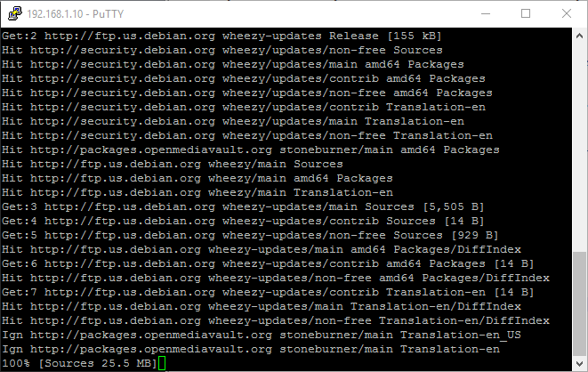
Task: Click the 'Get:5' line with [929 B]
Action: (x=250, y=236)
